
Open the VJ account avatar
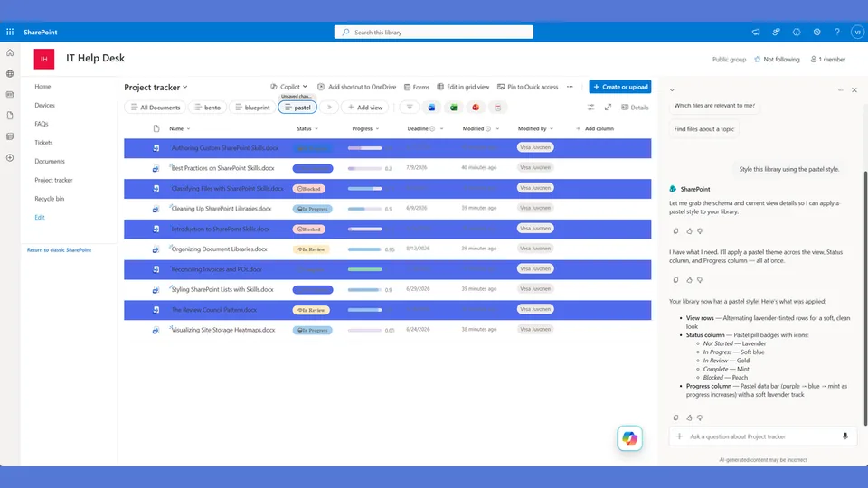point(857,33)
